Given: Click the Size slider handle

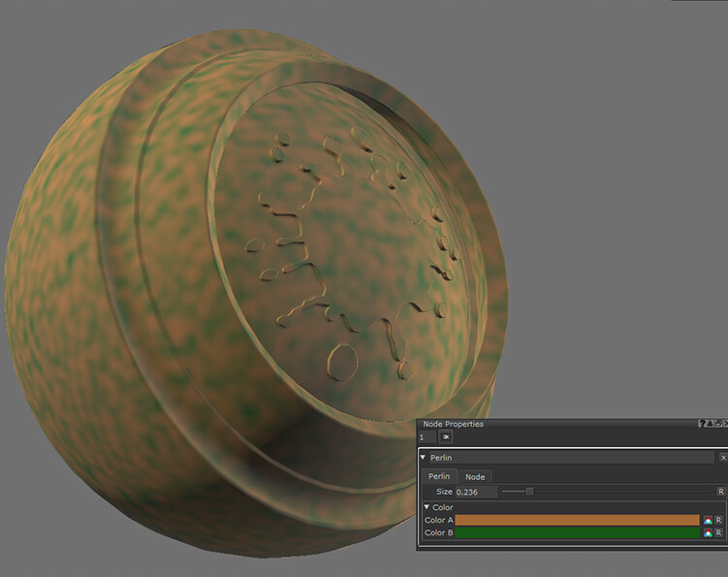Looking at the screenshot, I should coord(529,492).
